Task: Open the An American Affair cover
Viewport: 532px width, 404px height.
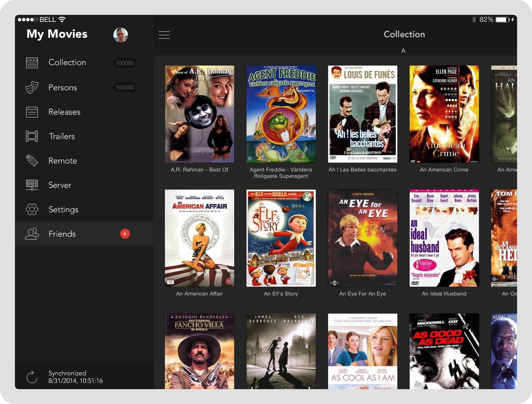Action: coord(199,238)
